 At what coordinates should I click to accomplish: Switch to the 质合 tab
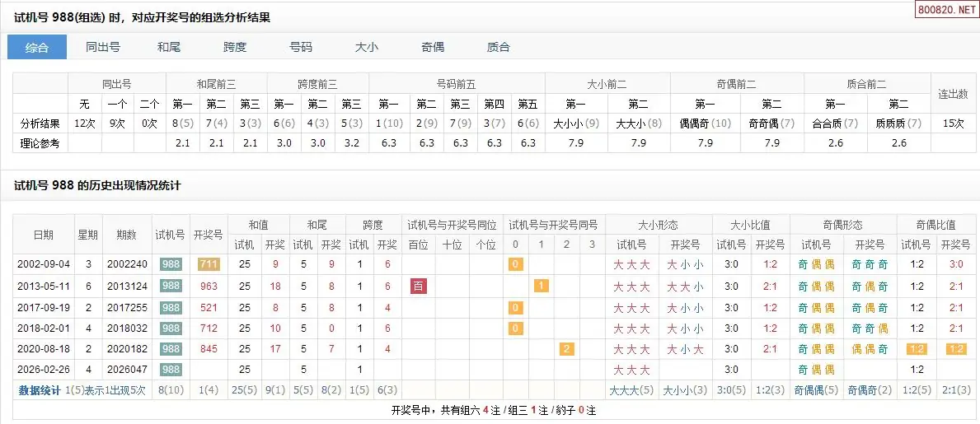click(x=499, y=47)
